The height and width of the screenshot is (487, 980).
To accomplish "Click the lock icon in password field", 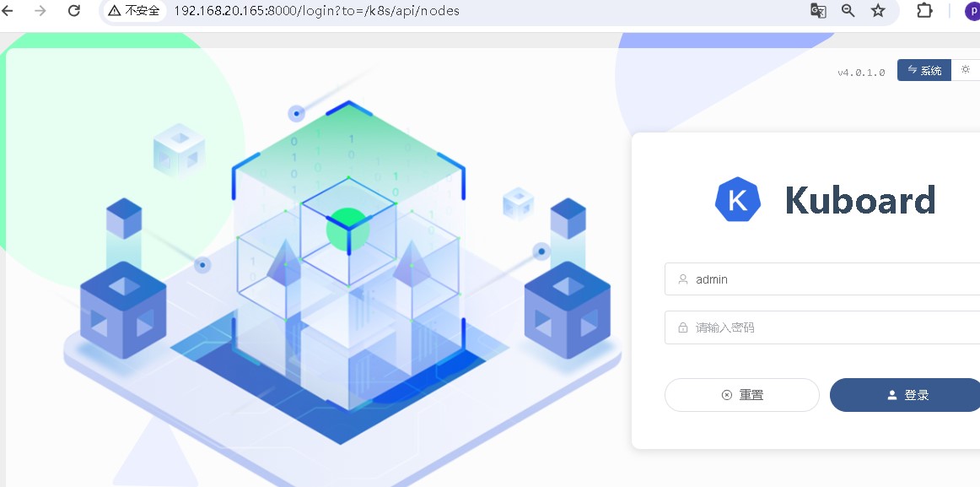I will point(681,327).
